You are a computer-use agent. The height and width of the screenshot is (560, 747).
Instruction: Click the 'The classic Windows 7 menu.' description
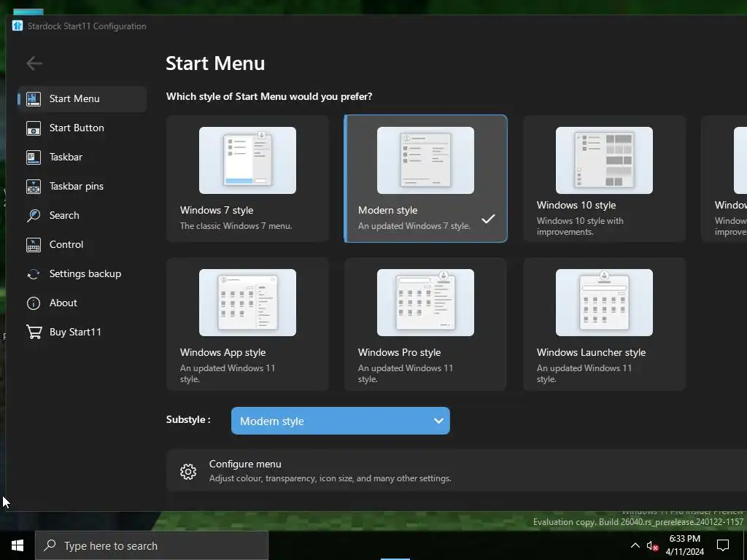coord(236,226)
